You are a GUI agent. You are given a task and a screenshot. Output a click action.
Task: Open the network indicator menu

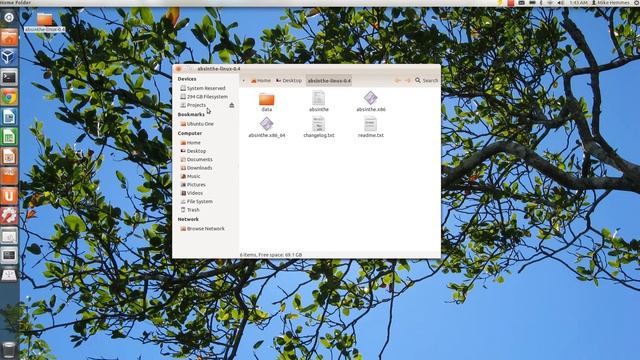[550, 3]
